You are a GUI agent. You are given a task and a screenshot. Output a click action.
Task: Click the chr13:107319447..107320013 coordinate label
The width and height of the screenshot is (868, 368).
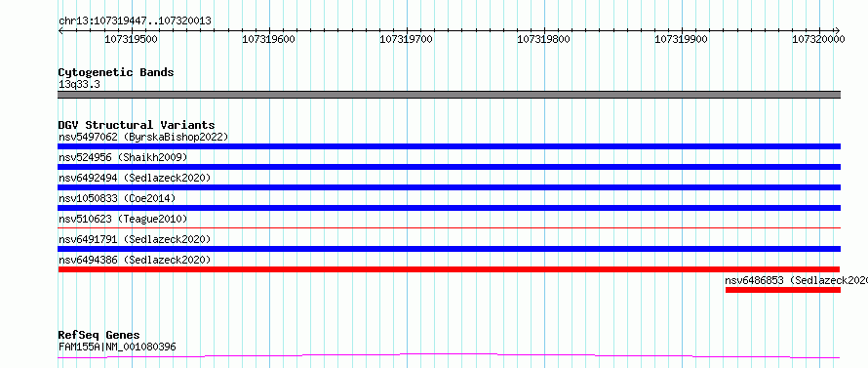point(135,20)
